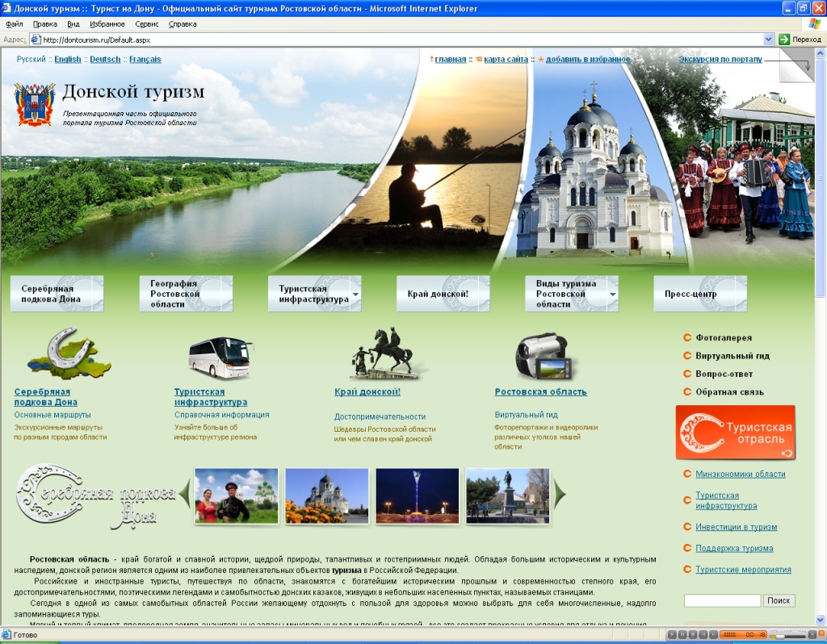Click the vertical scrollbar down arrow

[821, 620]
